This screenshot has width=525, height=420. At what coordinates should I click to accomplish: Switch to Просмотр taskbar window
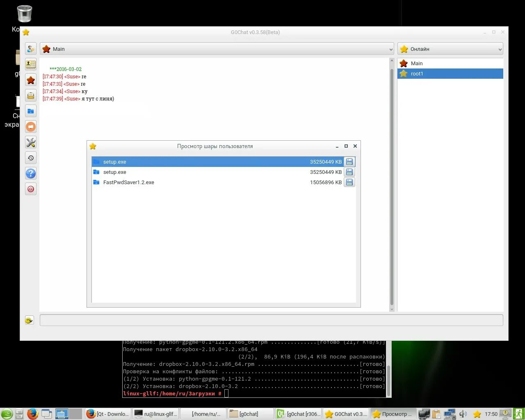click(393, 414)
